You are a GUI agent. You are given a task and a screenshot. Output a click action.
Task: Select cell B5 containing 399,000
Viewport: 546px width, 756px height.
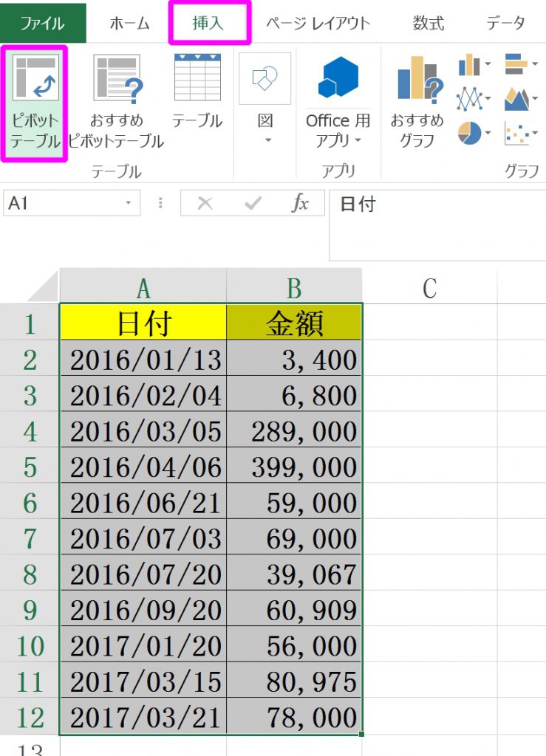pyautogui.click(x=294, y=466)
